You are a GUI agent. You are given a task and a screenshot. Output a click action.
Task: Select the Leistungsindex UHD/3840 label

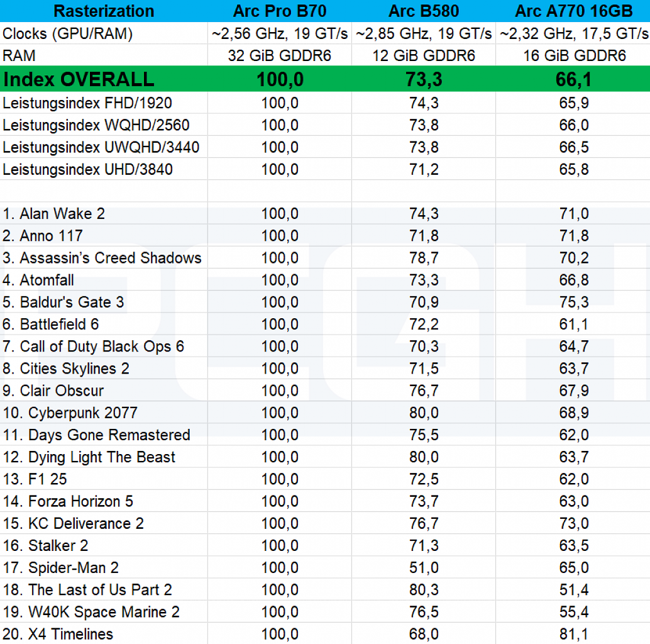[x=87, y=169]
